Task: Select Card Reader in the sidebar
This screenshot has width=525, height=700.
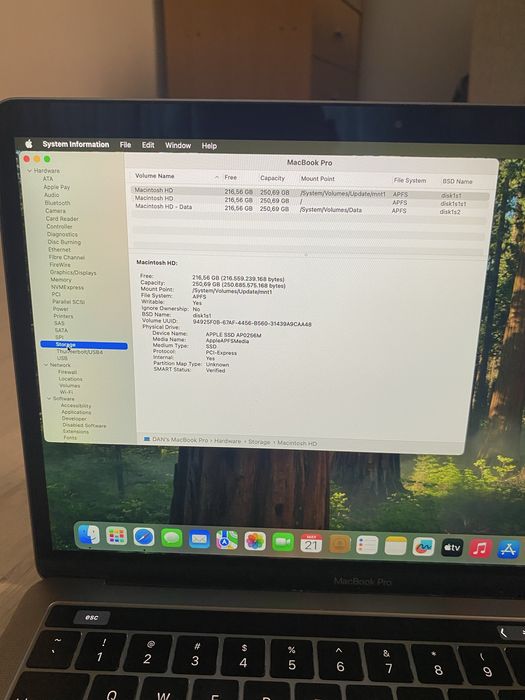Action: (x=62, y=219)
